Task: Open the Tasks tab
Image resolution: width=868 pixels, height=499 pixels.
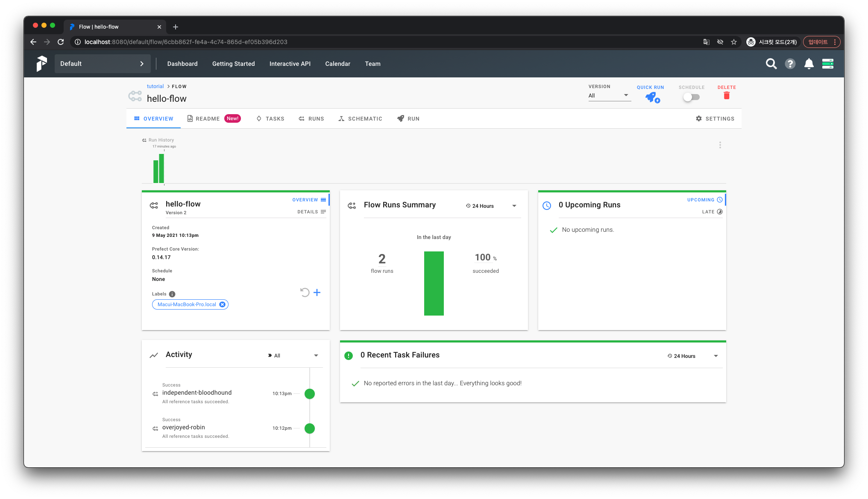Action: coord(270,119)
